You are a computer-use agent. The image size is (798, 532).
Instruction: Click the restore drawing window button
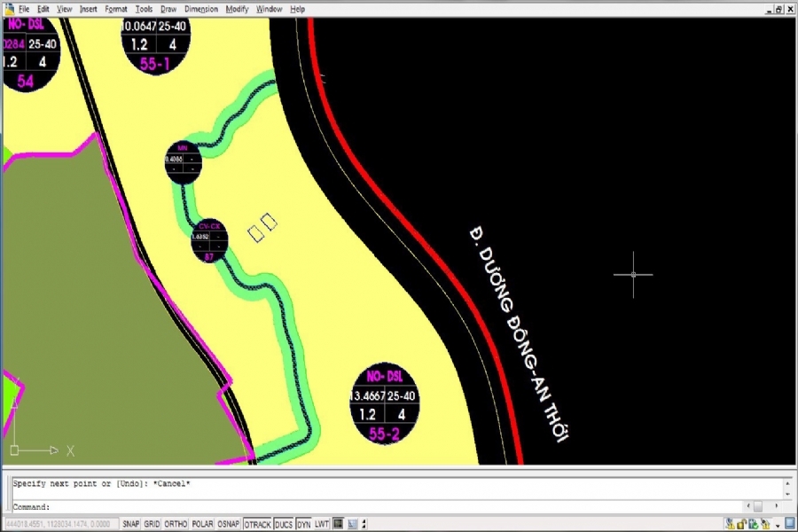[x=778, y=9]
